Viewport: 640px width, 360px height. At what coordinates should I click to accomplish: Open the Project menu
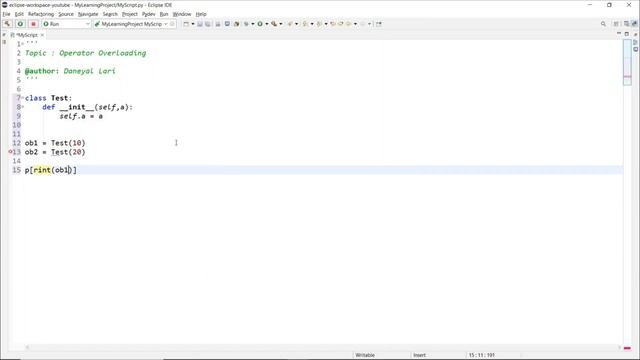[130, 14]
